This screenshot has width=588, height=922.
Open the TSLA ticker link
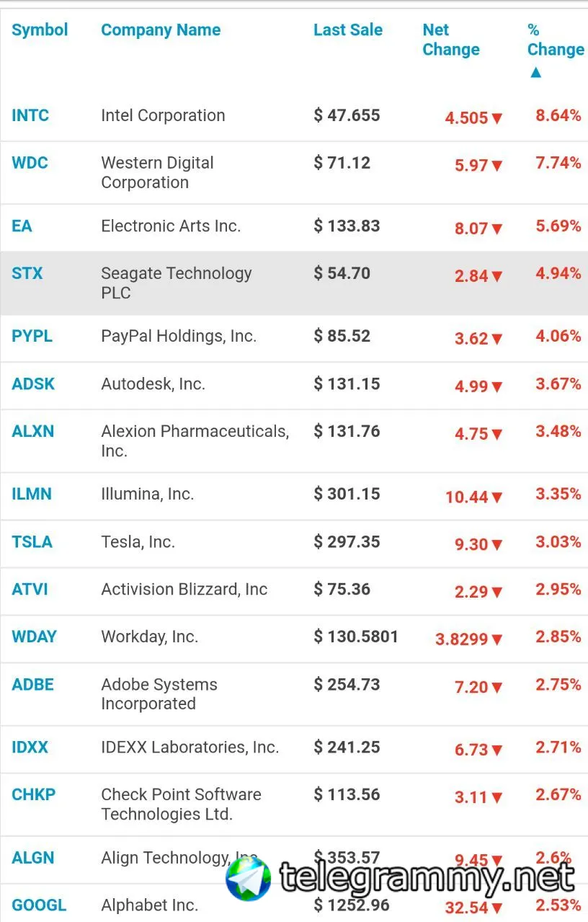[32, 542]
